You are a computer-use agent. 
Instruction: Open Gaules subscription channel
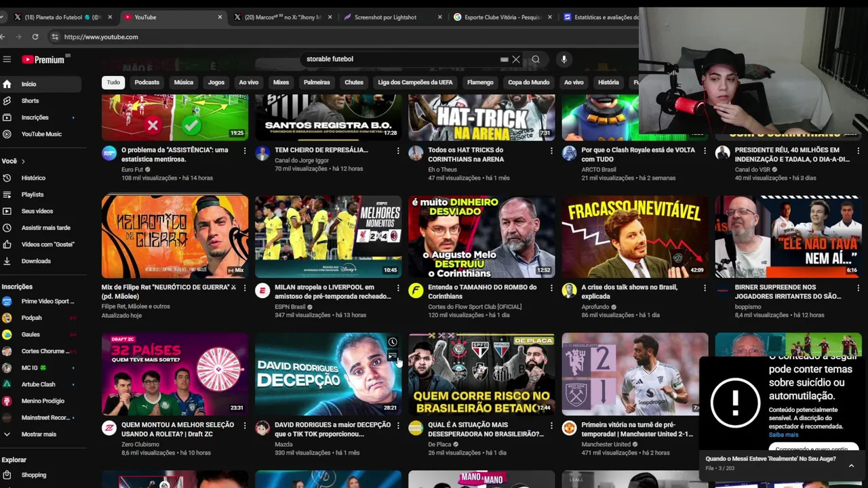click(41, 335)
